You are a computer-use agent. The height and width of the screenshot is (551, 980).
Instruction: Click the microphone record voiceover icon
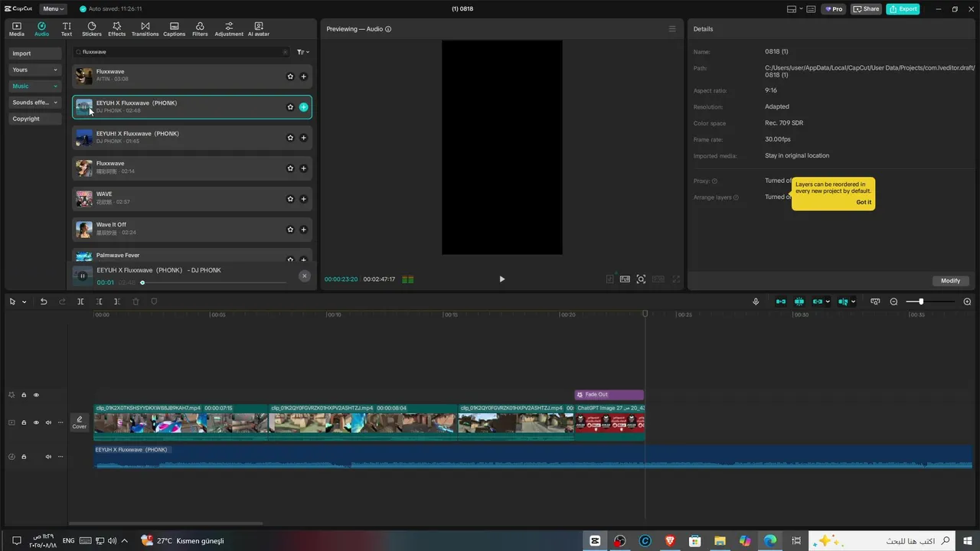(756, 302)
